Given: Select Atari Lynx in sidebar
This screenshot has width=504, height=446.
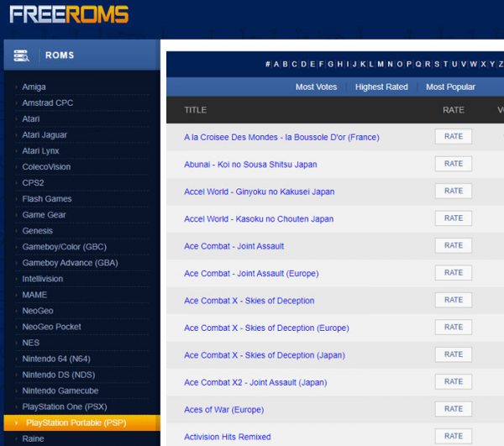Looking at the screenshot, I should (x=40, y=151).
